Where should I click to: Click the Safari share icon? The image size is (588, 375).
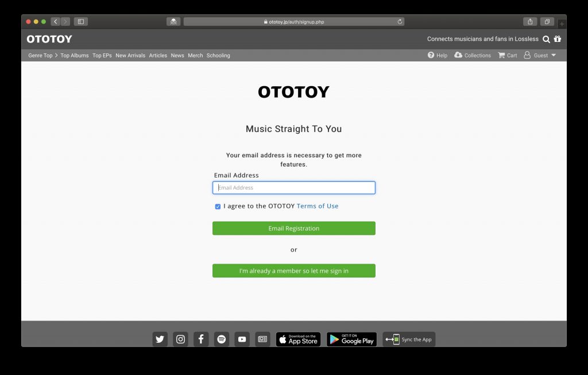coord(530,22)
